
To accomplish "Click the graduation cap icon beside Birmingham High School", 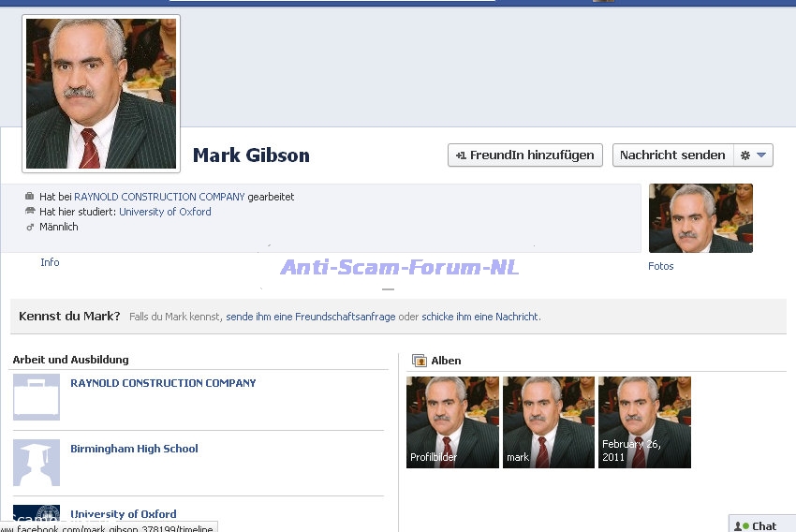I will [x=37, y=463].
